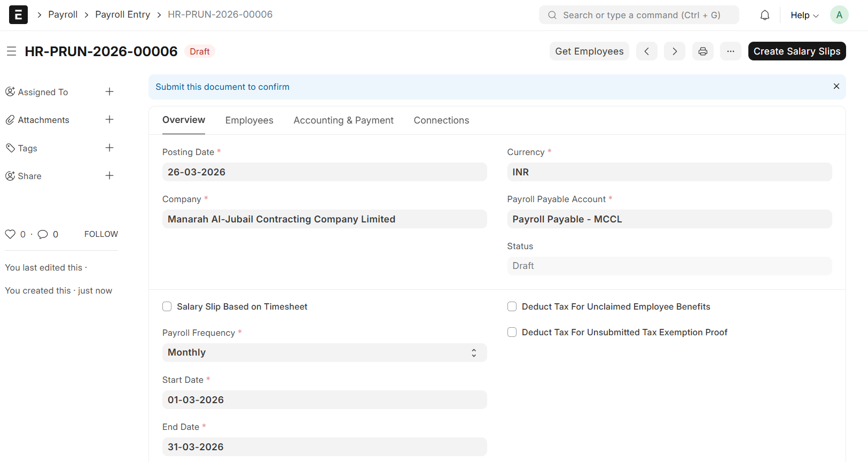Open the Payroll Frequency dropdown

tap(324, 352)
